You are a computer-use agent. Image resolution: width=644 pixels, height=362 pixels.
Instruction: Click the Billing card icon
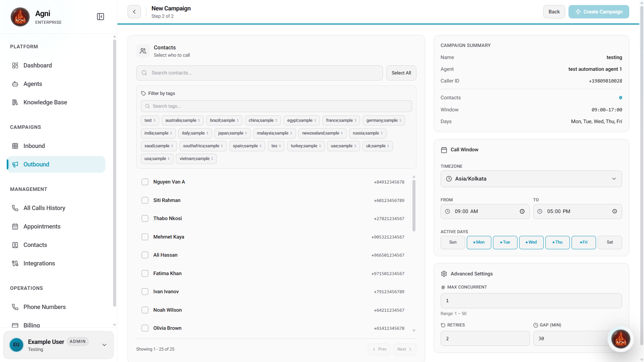[x=15, y=325]
